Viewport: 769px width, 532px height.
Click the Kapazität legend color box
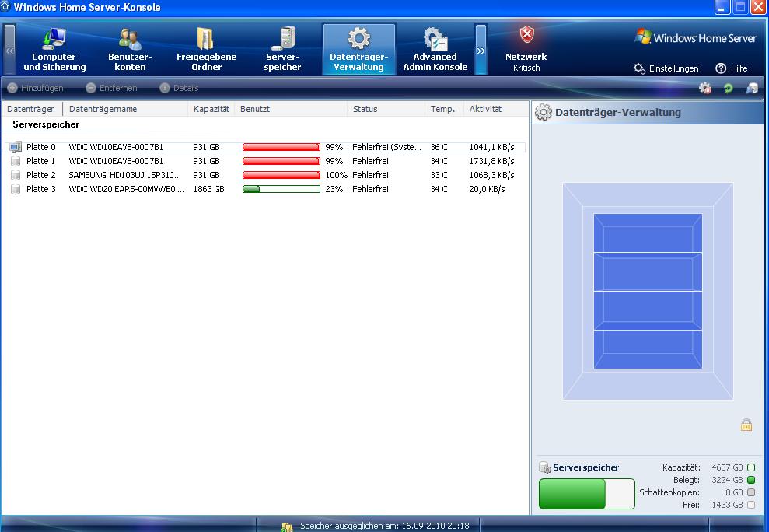pos(751,467)
